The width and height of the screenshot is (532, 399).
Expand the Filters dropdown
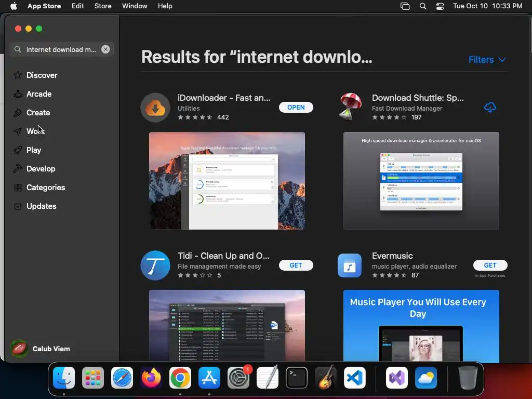tap(487, 60)
